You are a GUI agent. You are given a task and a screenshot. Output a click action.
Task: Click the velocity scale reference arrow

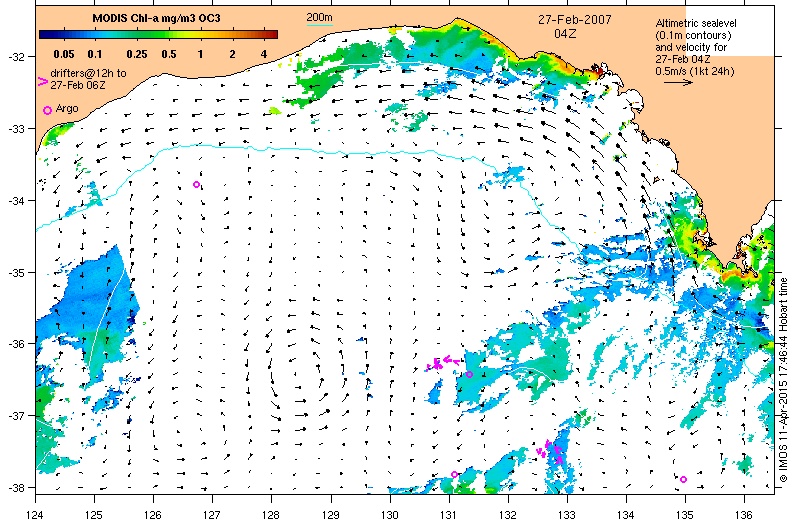[679, 82]
